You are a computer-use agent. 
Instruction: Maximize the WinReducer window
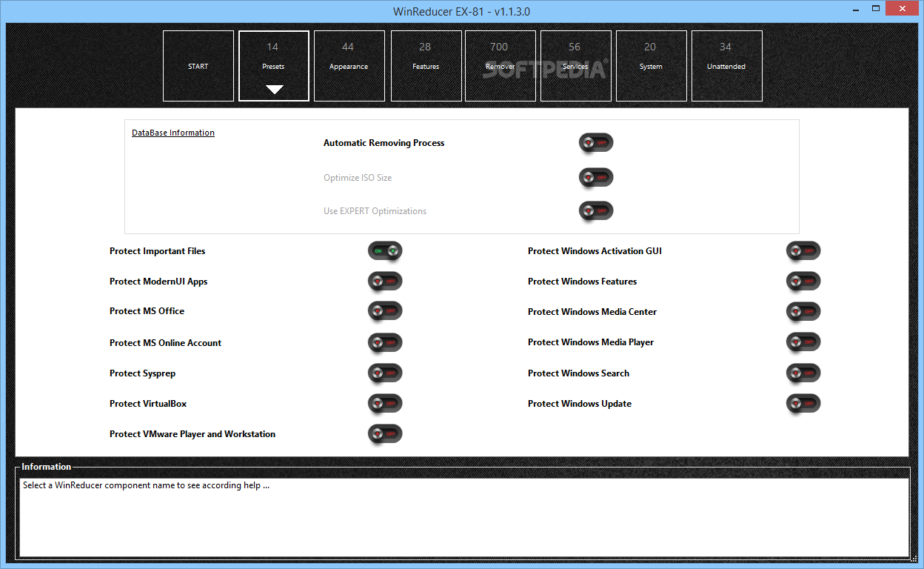click(876, 7)
